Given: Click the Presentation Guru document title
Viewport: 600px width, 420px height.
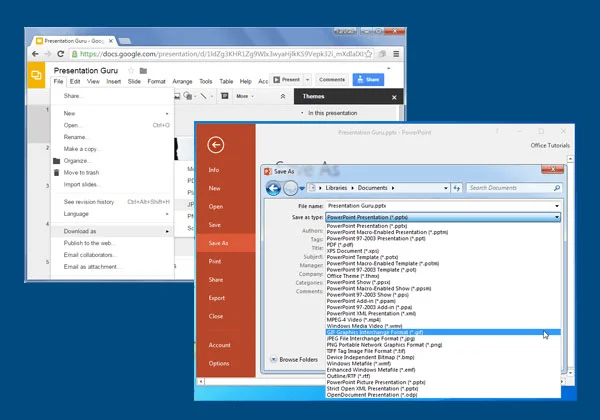Looking at the screenshot, I should [86, 70].
